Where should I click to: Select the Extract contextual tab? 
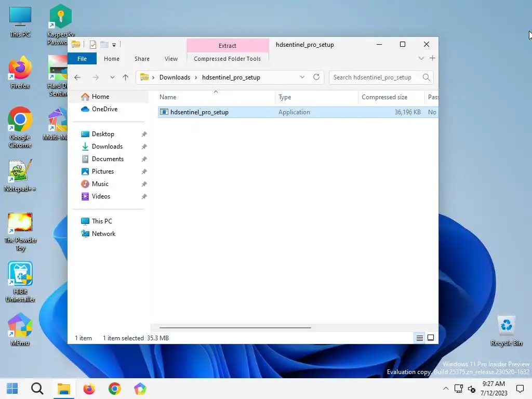(228, 46)
